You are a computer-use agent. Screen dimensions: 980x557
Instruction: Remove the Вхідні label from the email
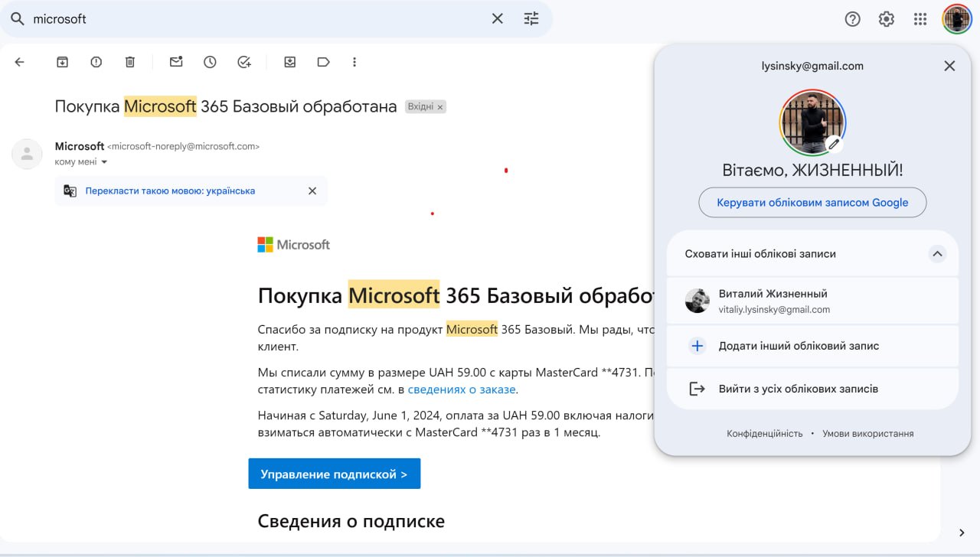[440, 107]
